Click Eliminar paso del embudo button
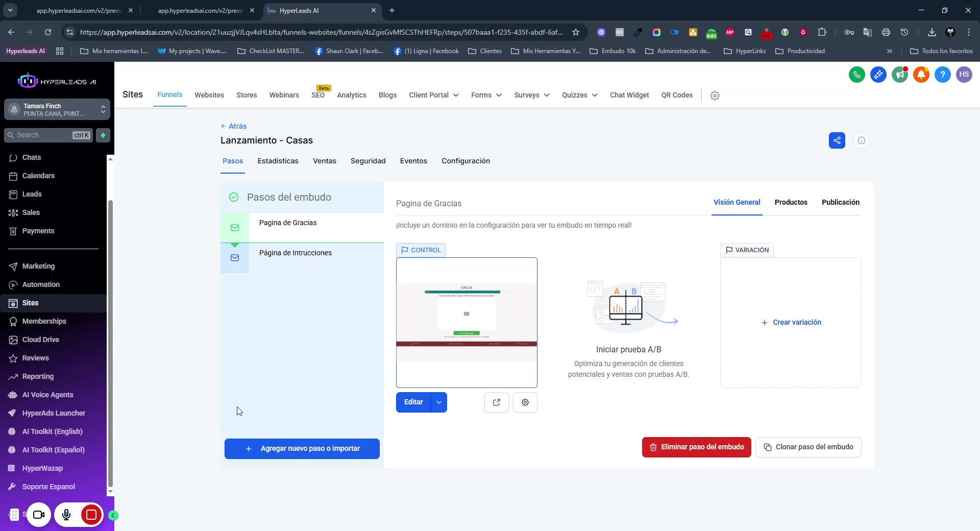The width and height of the screenshot is (980, 531). click(696, 447)
